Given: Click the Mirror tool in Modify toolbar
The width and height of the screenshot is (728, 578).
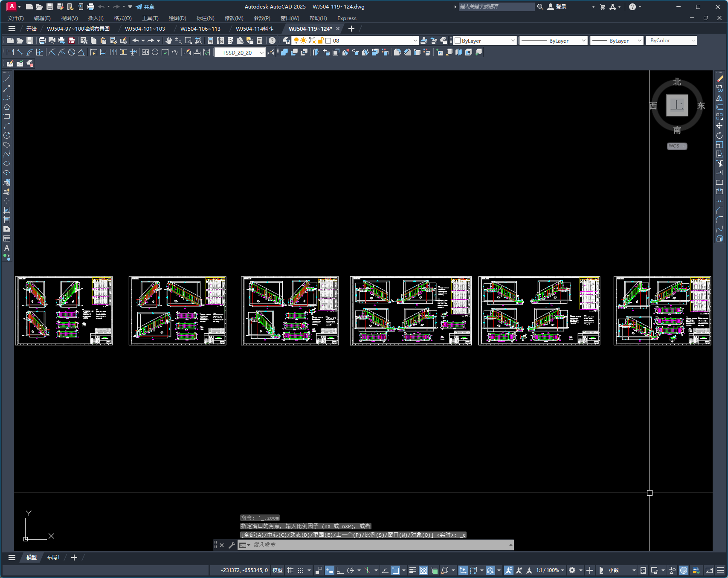Looking at the screenshot, I should (x=719, y=98).
